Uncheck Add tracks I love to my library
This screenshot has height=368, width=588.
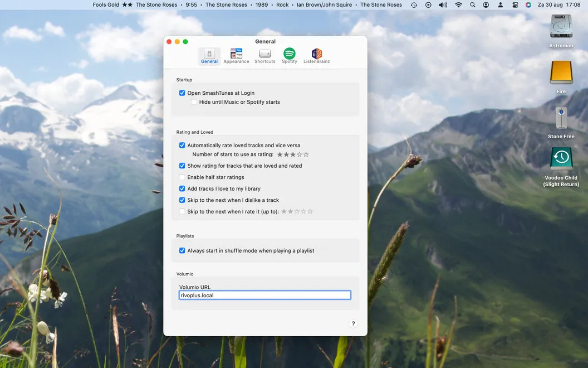point(182,188)
